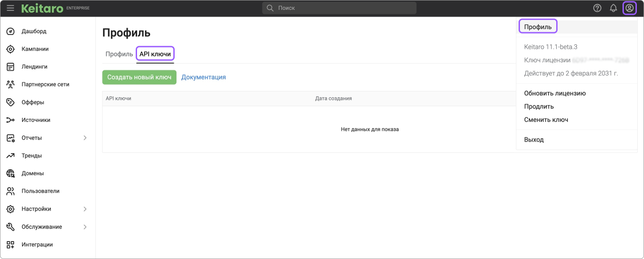This screenshot has height=259, width=644.
Task: Select the API ключи tab
Action: pyautogui.click(x=155, y=54)
